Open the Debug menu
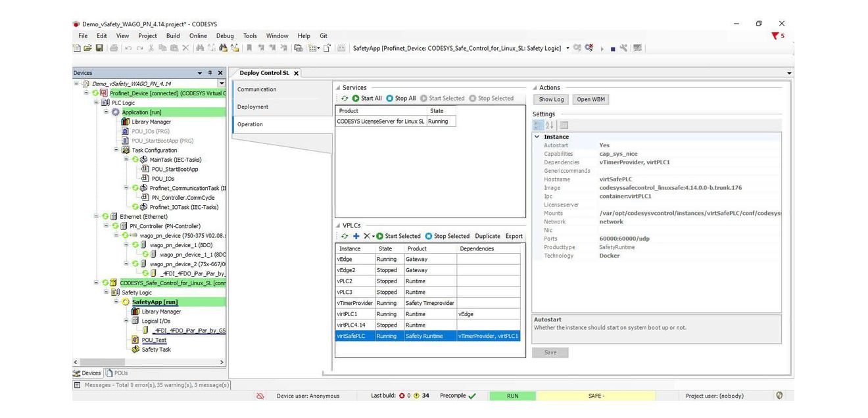This screenshot has height=418, width=868. [225, 36]
